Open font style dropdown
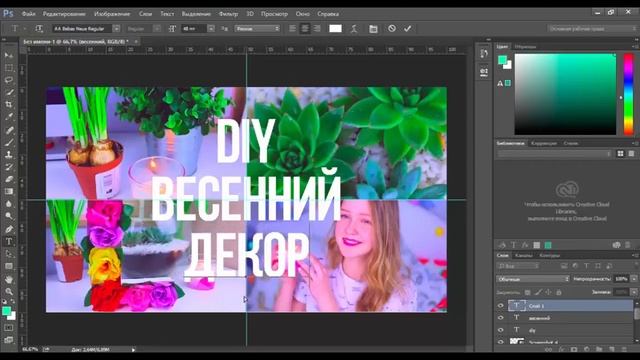 157,29
